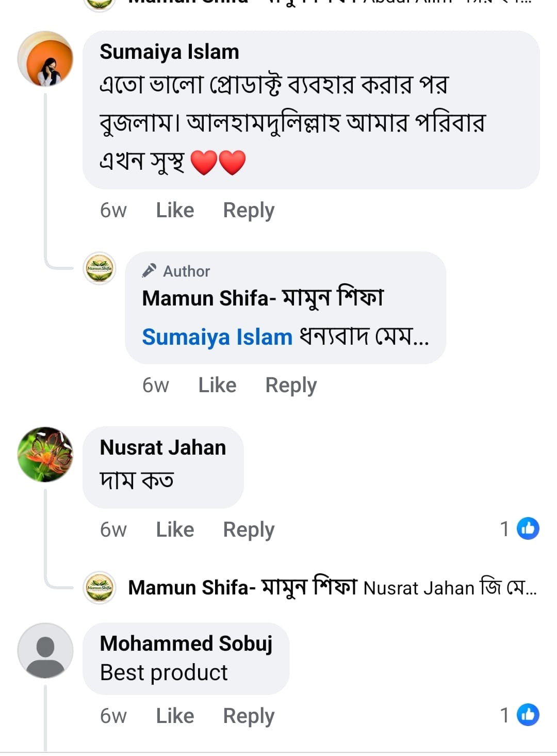557x756 pixels.
Task: Open the mentioned Sumaiya Islam blue link
Action: pos(217,337)
